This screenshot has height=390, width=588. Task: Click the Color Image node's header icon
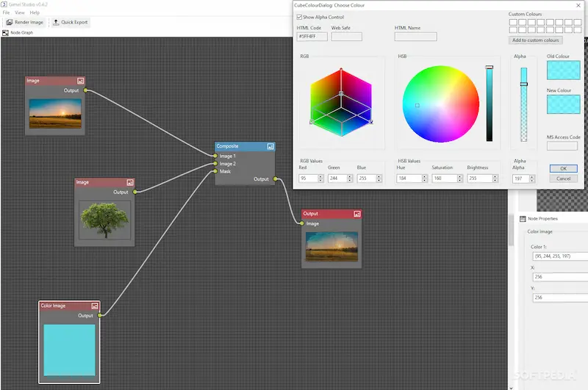tap(94, 306)
